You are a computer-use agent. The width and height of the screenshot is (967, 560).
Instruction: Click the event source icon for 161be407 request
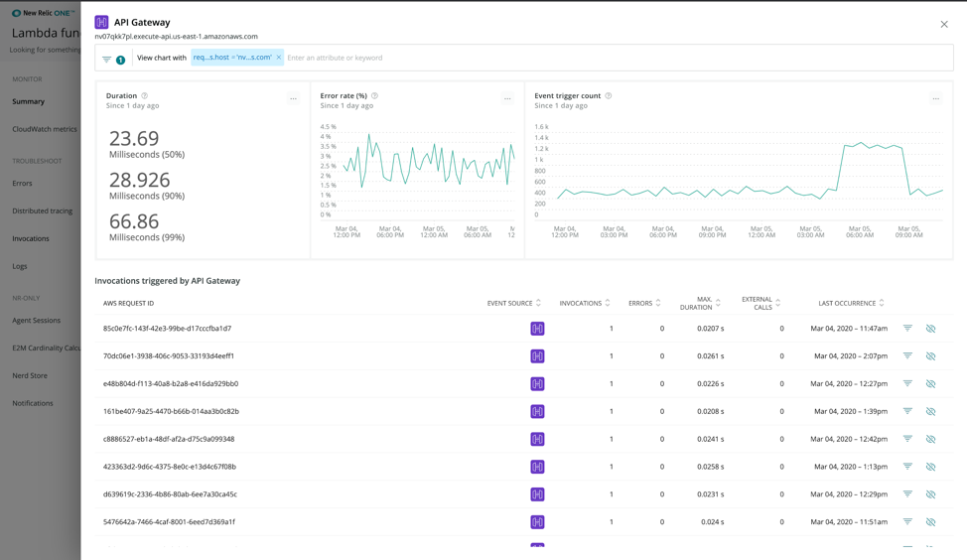click(x=537, y=411)
